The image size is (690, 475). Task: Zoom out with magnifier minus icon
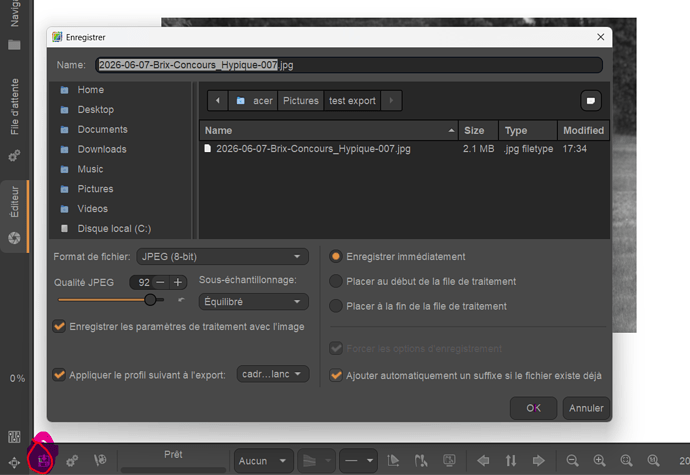tap(572, 461)
